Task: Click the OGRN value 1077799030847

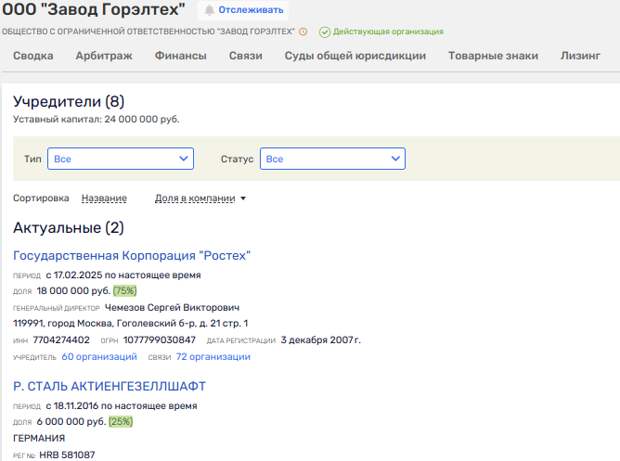Action: (x=159, y=340)
